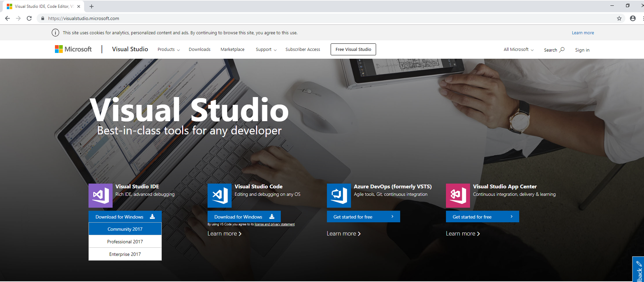Click the cookie banner Learn more link
644x282 pixels.
tap(583, 33)
